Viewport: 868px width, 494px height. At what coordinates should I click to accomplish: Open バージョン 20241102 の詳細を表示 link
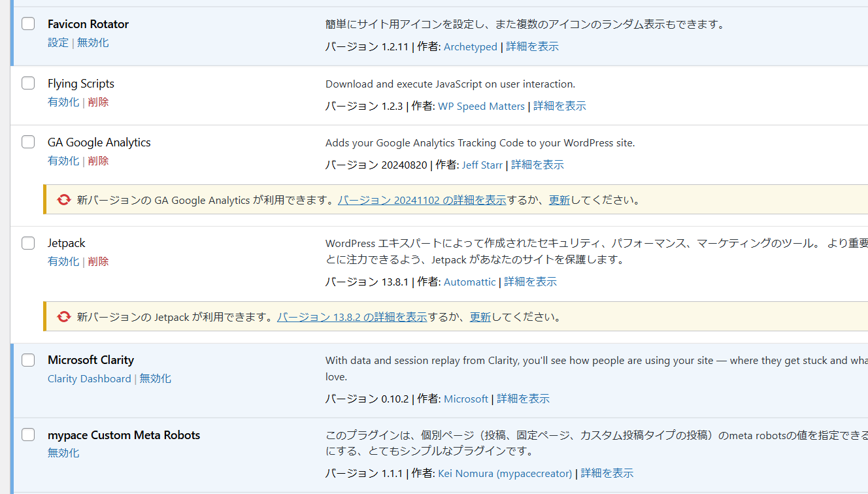click(x=422, y=200)
